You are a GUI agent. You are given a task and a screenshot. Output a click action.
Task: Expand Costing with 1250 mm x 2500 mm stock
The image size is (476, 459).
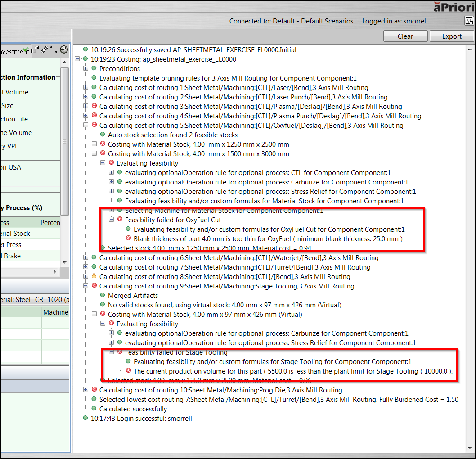coord(94,144)
